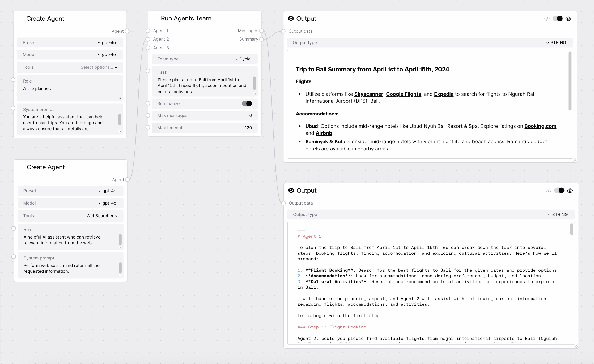Click the eye icon beside top Output title
594x364 pixels.
tap(291, 19)
